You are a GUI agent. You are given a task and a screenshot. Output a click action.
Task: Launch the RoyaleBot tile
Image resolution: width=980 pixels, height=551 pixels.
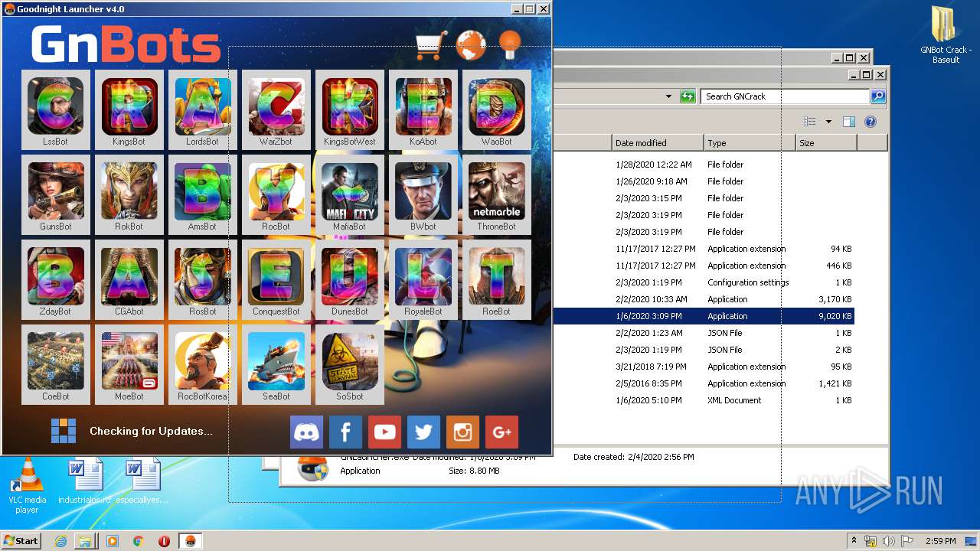(423, 279)
